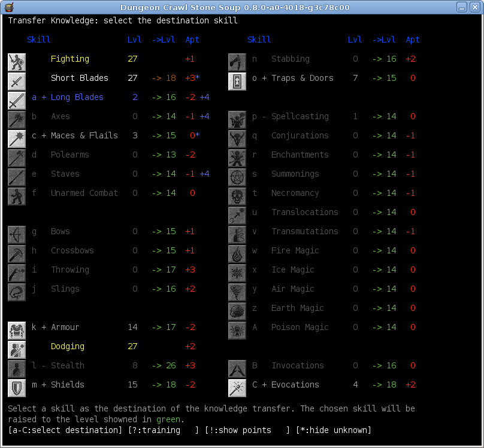Click the Fighting skill icon

17,62
